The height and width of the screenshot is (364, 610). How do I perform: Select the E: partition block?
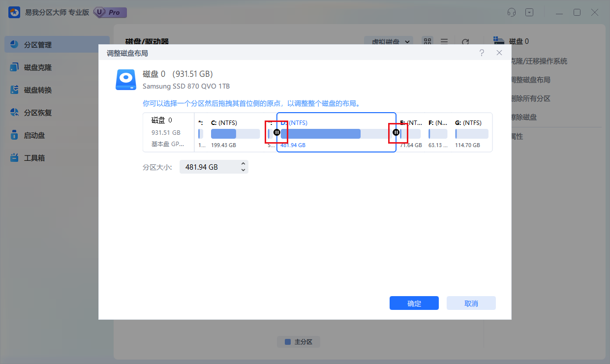[410, 133]
